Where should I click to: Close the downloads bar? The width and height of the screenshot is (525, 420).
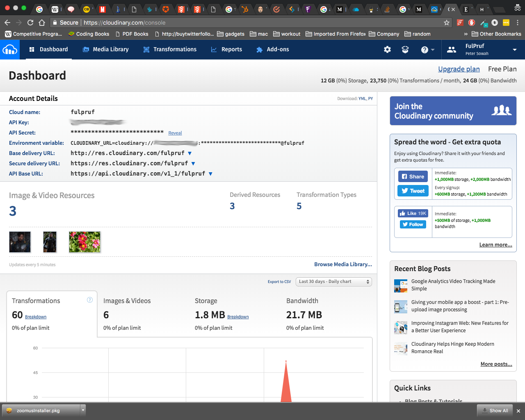pos(518,411)
